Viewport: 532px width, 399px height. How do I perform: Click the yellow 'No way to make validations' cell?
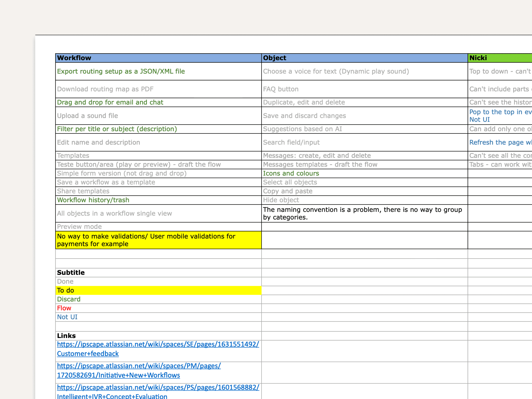158,240
